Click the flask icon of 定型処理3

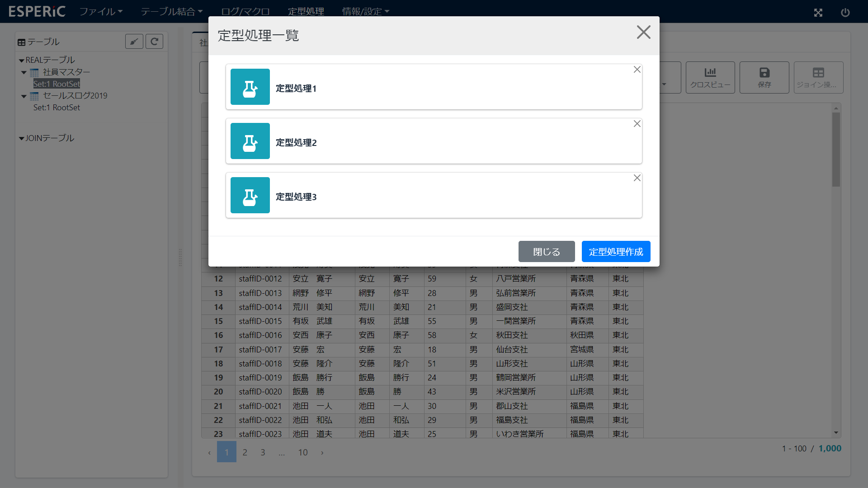[x=250, y=195]
